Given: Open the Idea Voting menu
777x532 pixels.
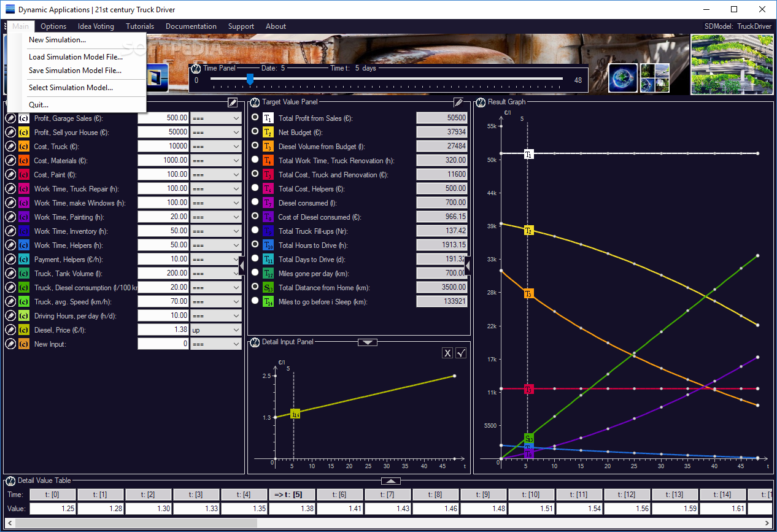Looking at the screenshot, I should point(96,26).
